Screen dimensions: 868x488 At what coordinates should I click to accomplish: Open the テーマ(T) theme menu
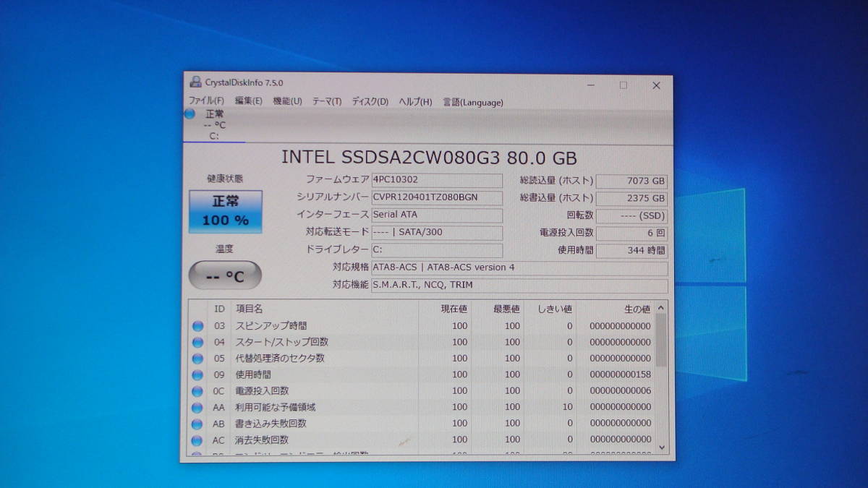point(326,102)
